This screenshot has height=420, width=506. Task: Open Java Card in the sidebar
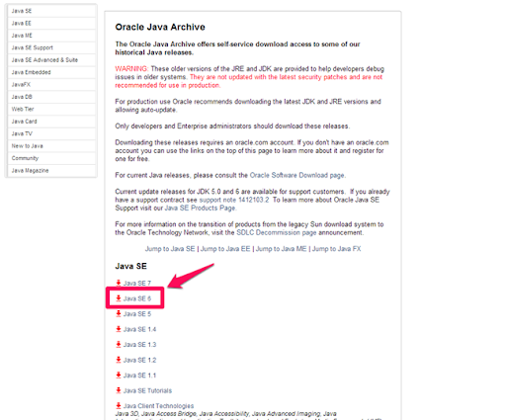51,122
